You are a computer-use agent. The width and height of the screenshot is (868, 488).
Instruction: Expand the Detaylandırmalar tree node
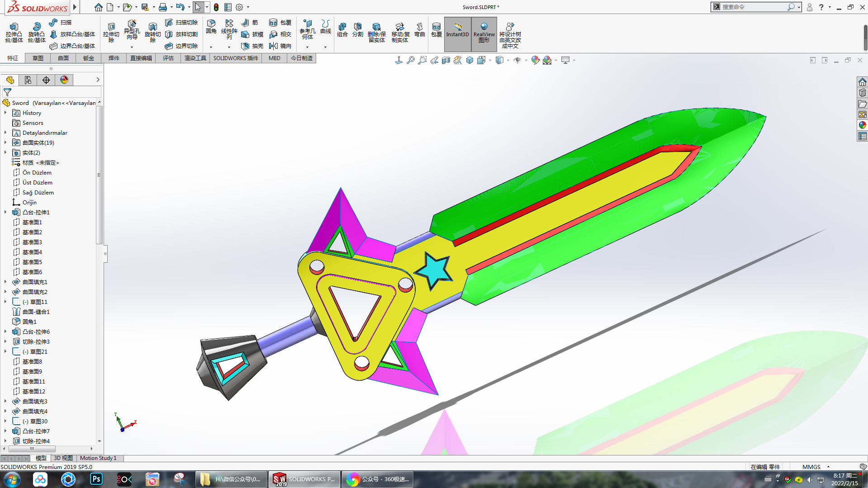click(5, 133)
